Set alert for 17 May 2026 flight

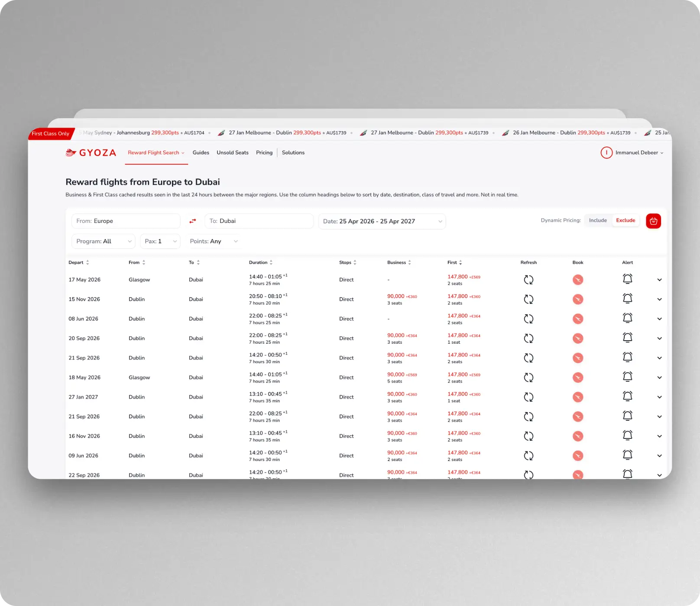[x=628, y=279]
